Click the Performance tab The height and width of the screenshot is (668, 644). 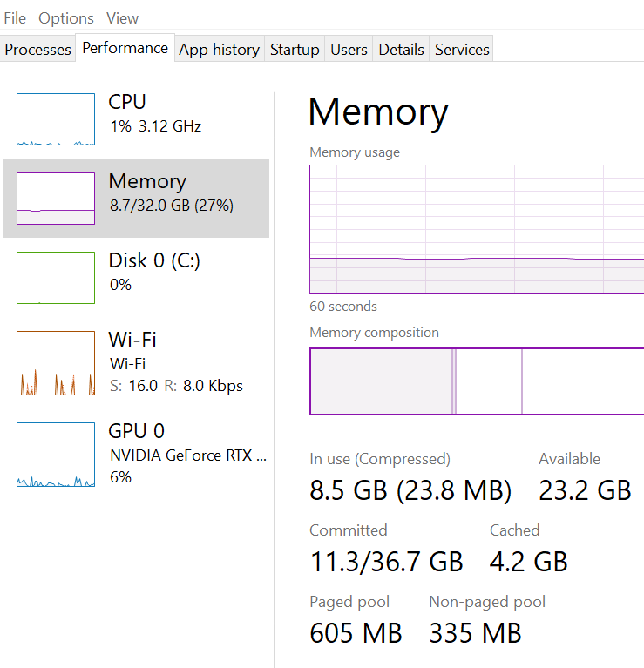coord(125,49)
